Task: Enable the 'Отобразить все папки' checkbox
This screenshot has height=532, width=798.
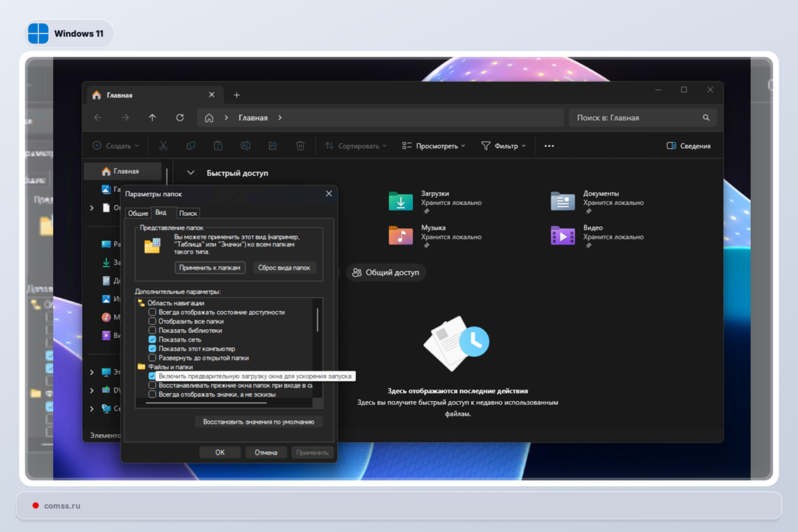Action: [152, 321]
